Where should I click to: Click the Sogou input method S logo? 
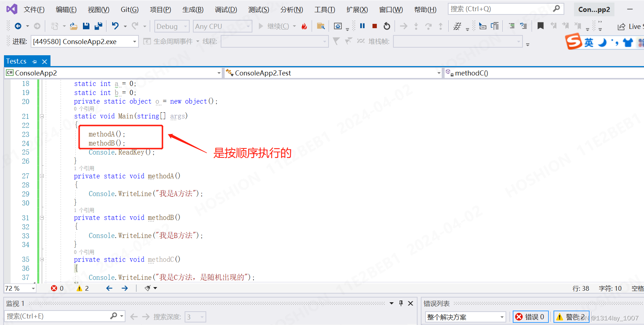(x=573, y=42)
